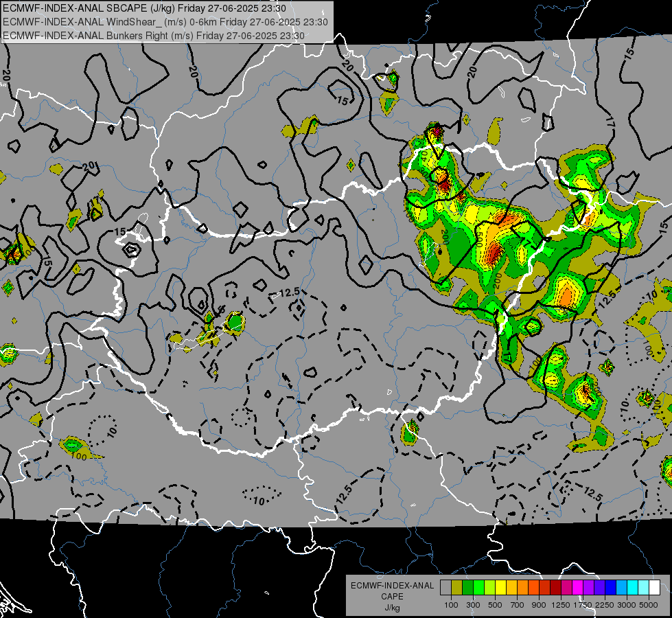The width and height of the screenshot is (672, 618).
Task: Select the gray swatch in CAPE legend
Action: 445,587
